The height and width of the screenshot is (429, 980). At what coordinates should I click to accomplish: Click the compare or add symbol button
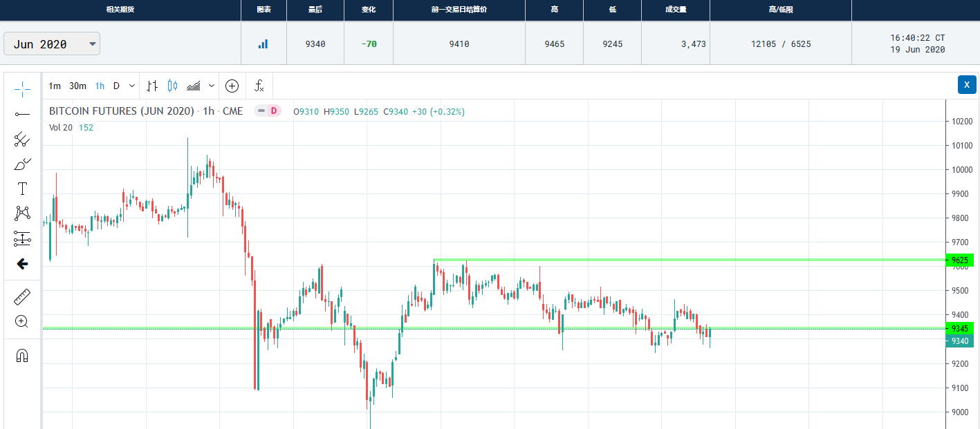232,86
